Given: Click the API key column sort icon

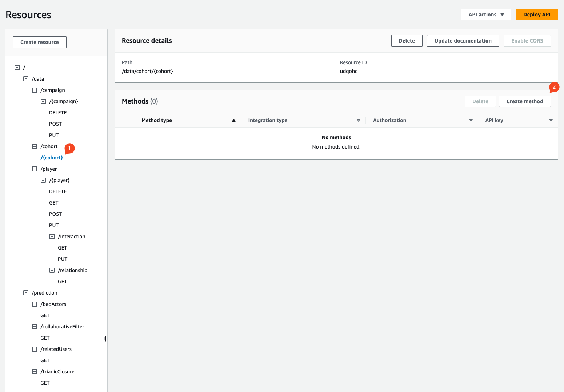Looking at the screenshot, I should (551, 120).
